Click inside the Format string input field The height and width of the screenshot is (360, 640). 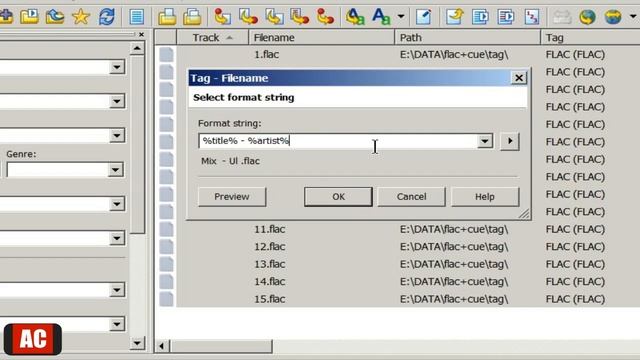338,141
